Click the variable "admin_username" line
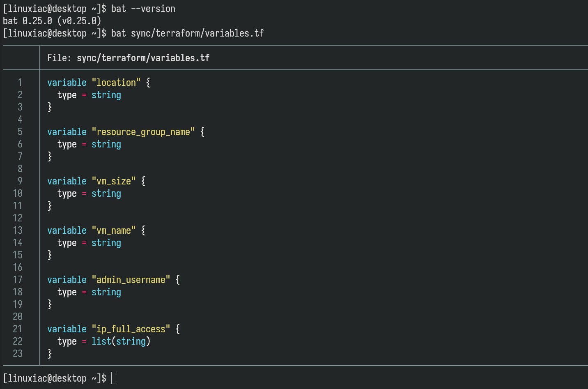 114,280
